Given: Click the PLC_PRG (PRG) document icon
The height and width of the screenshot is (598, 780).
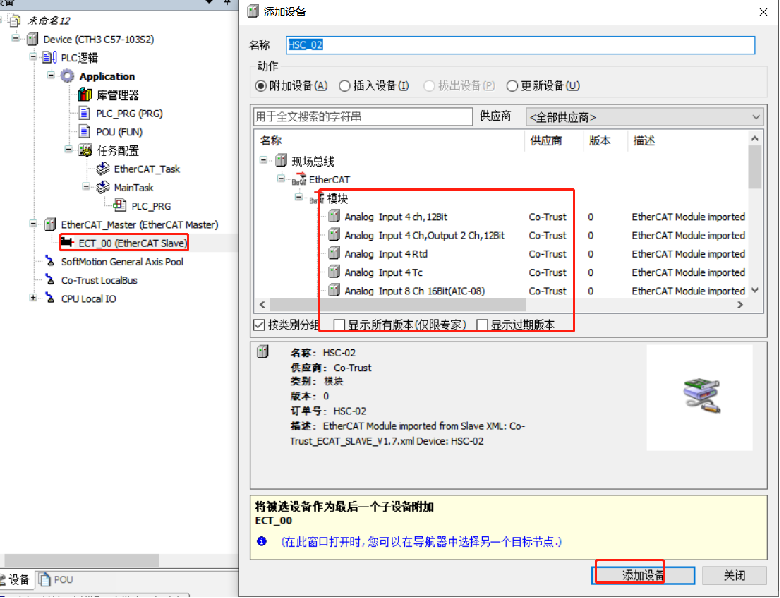Looking at the screenshot, I should [85, 113].
